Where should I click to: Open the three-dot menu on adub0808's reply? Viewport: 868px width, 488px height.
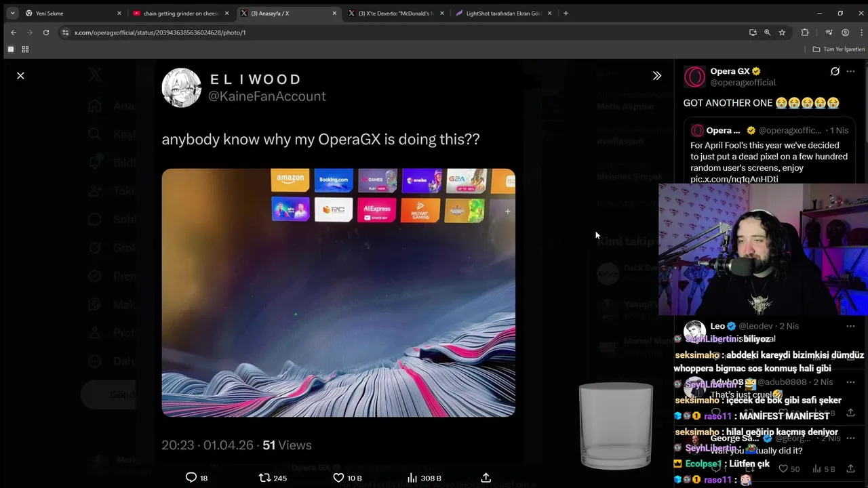click(851, 382)
